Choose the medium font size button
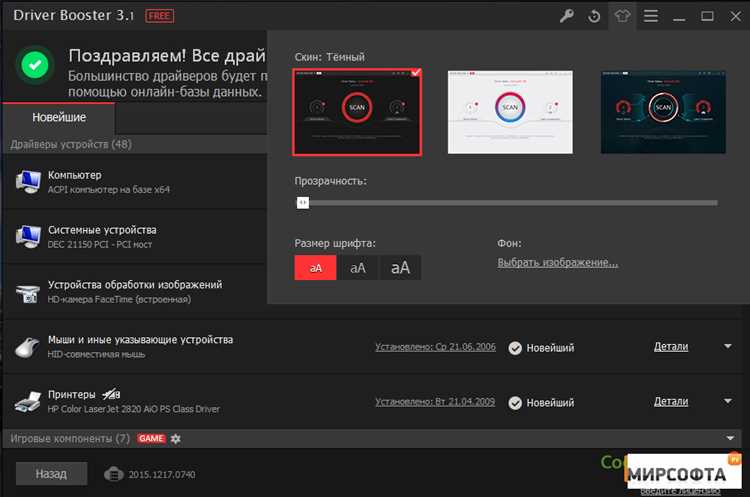The image size is (750, 497). point(358,267)
